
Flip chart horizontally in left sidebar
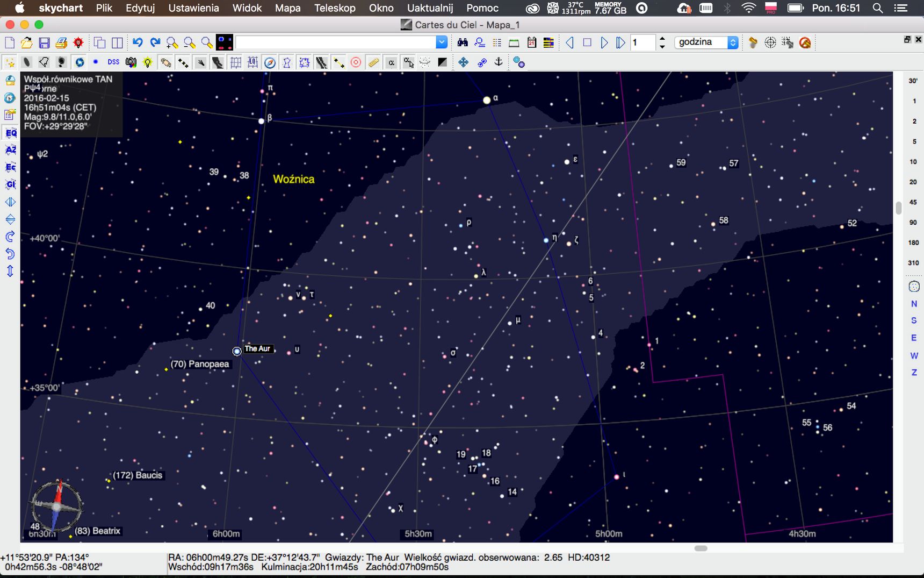coord(10,202)
